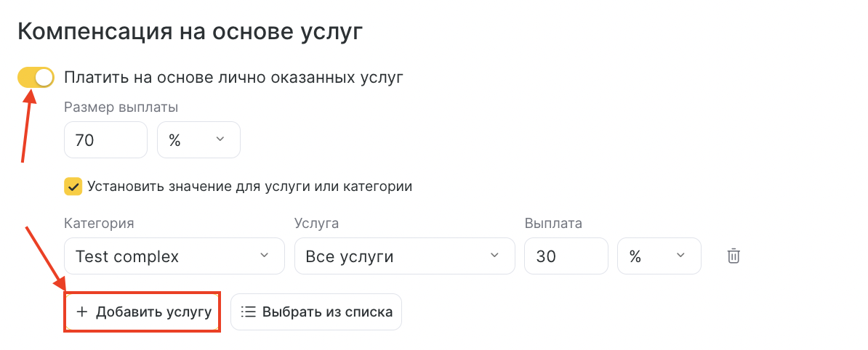Focus the Выплата field showing 30
The width and height of the screenshot is (868, 350).
(566, 256)
